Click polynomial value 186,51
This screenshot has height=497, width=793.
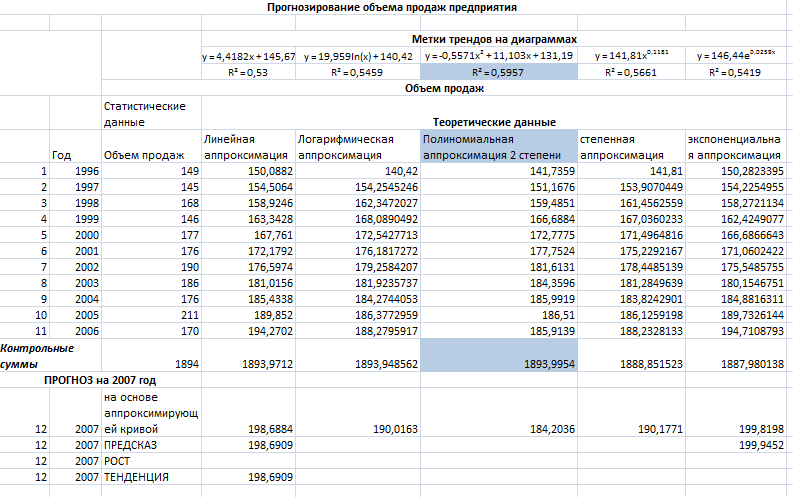[x=558, y=315]
